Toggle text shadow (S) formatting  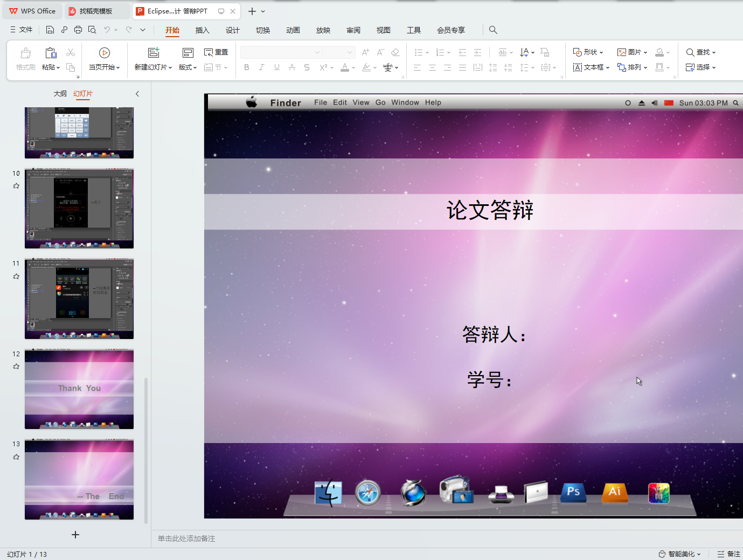[307, 67]
